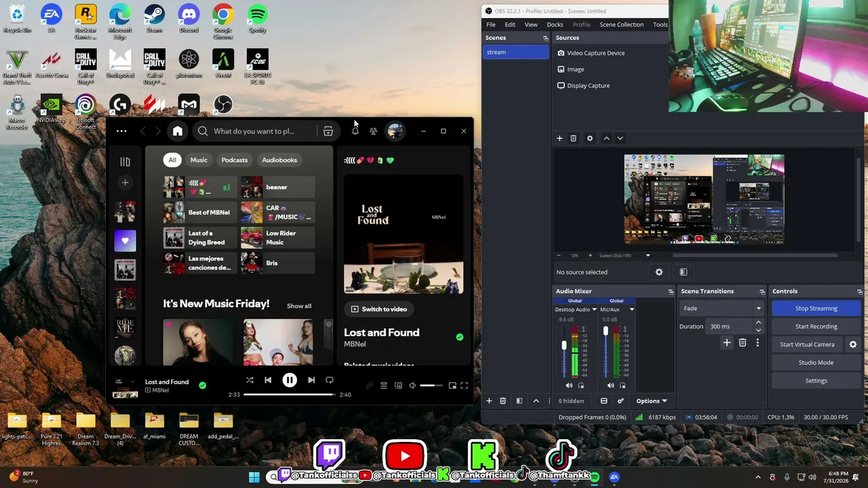
Task: Skip to previous track in Spotify
Action: (268, 380)
